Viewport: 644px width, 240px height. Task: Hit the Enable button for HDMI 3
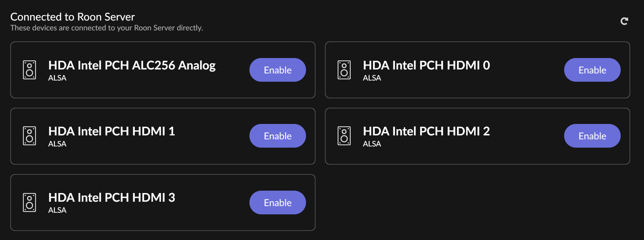278,202
